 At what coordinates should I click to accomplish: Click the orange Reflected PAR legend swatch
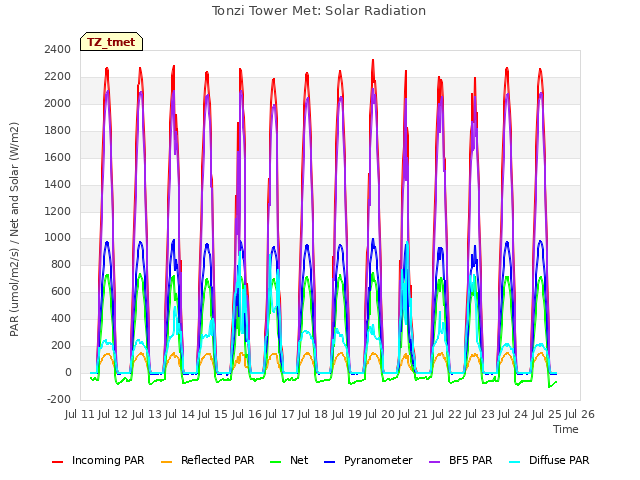(167, 461)
